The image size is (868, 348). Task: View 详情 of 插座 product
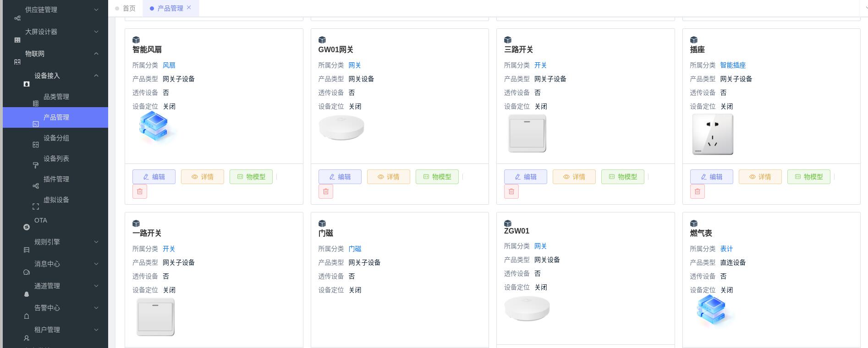click(x=760, y=177)
